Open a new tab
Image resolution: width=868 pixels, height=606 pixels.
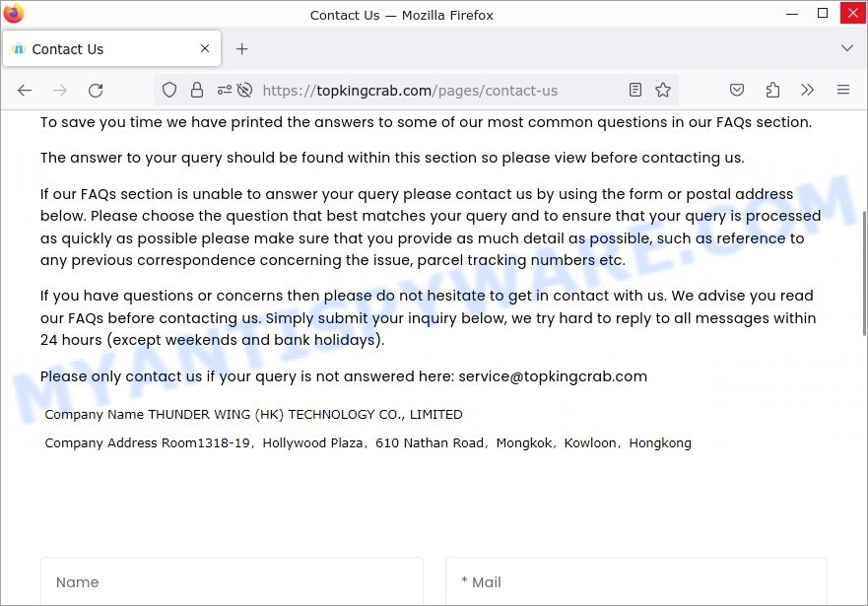(242, 48)
